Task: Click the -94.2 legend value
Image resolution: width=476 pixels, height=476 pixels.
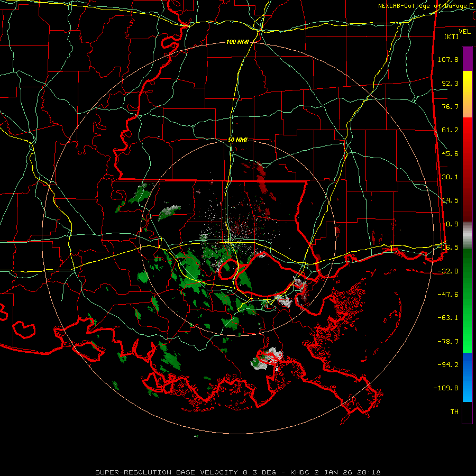Action: tap(448, 365)
